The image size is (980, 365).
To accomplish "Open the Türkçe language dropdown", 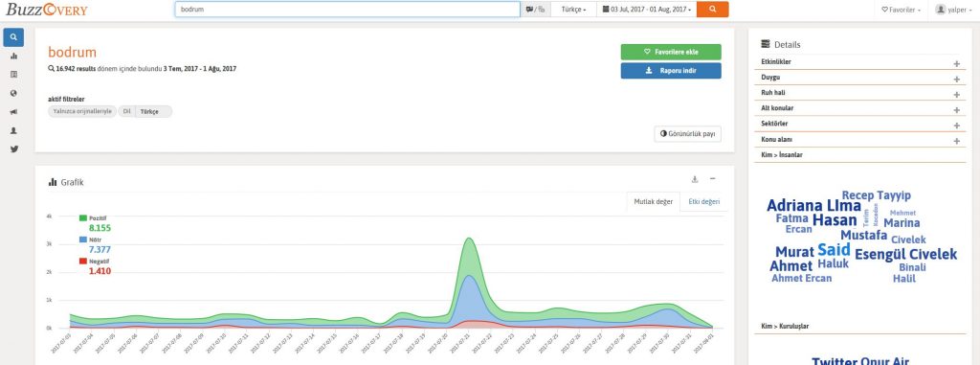I will (574, 10).
